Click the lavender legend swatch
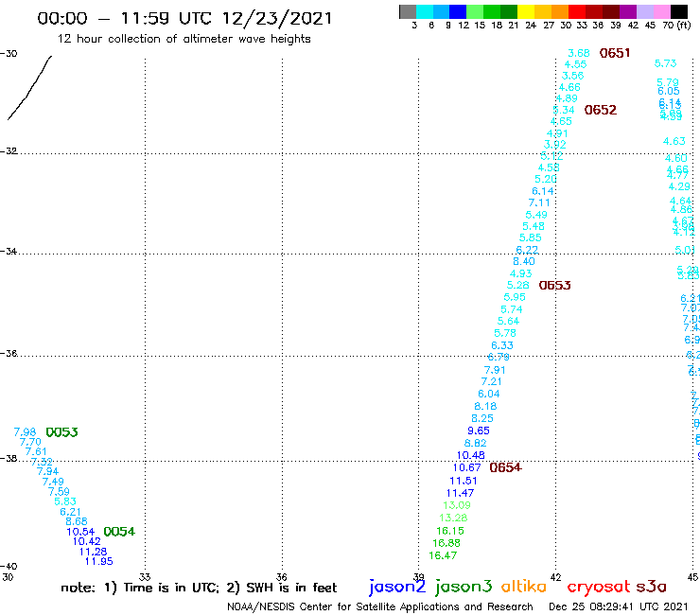Image resolution: width=700 pixels, height=615 pixels. [645, 11]
